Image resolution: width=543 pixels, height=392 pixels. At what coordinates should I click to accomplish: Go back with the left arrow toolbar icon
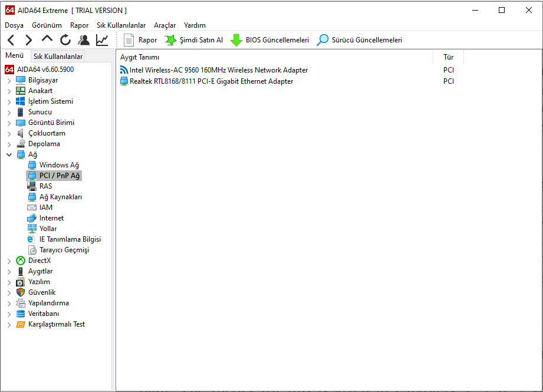11,40
